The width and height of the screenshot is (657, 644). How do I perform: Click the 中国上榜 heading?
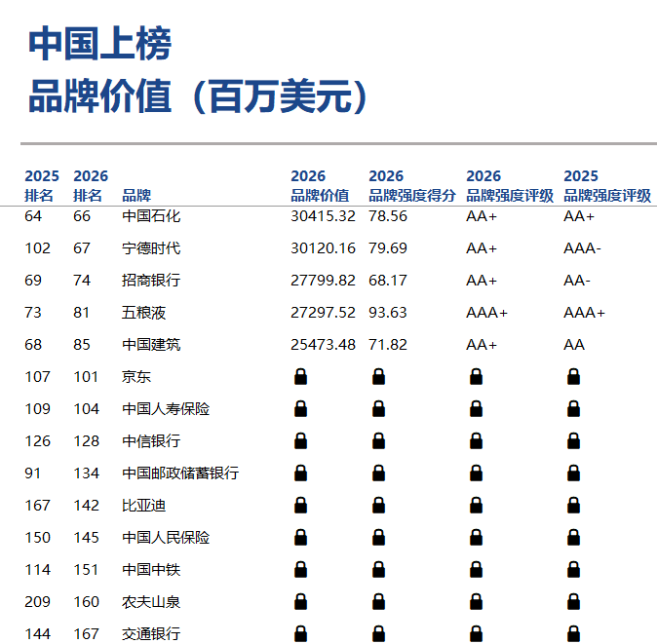coord(99,44)
